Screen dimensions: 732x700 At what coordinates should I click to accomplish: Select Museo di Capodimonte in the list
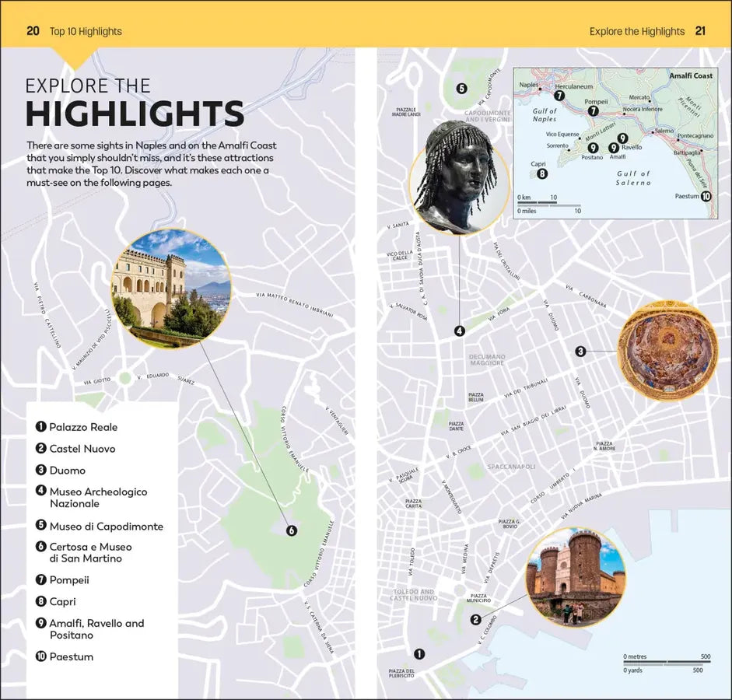106,527
